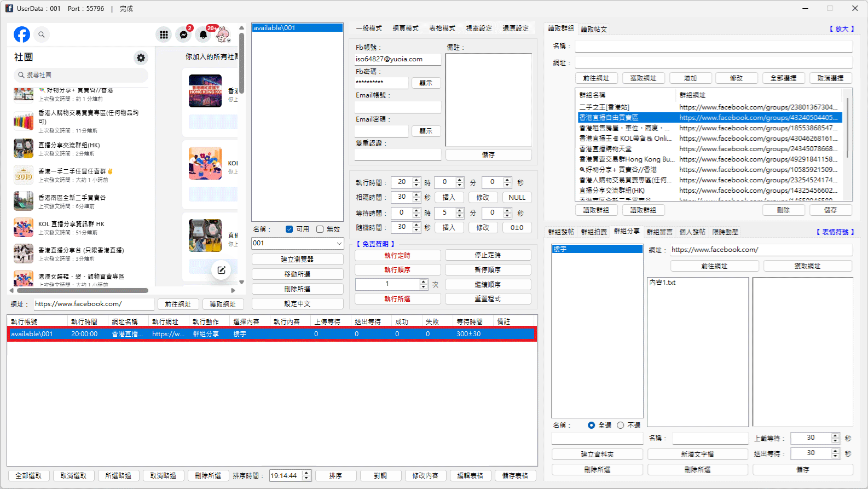Screen dimensions: 868x489
Task: Click the 【 放大 】 link
Action: pyautogui.click(x=841, y=29)
